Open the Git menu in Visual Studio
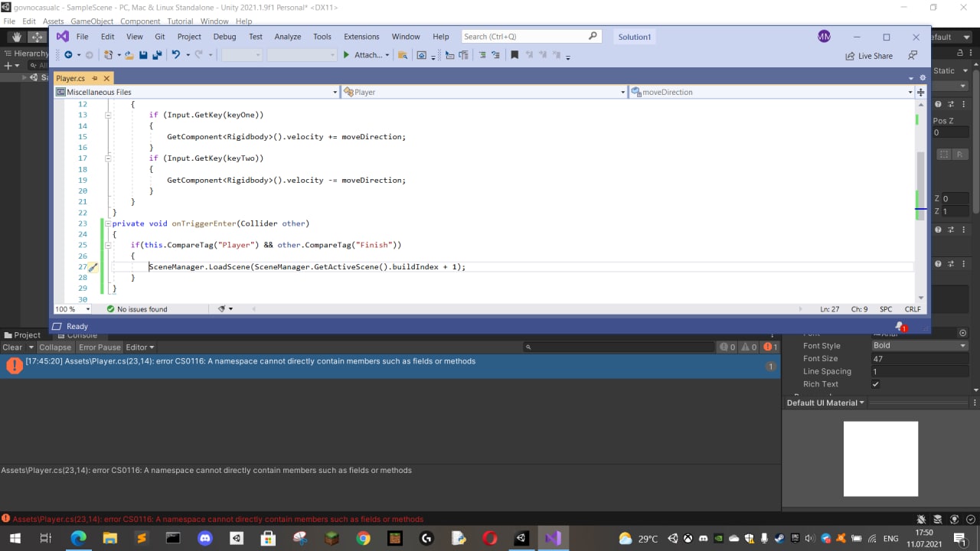Image resolution: width=980 pixels, height=551 pixels. (x=160, y=36)
